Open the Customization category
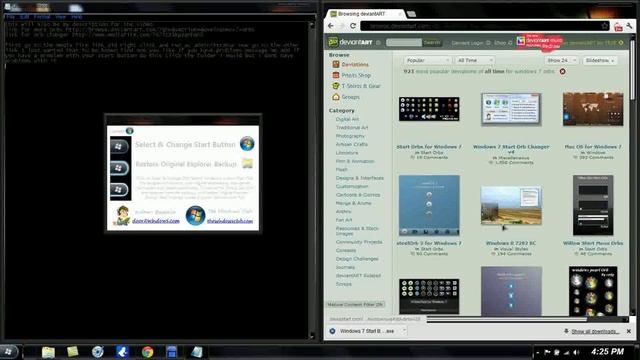This screenshot has width=640, height=360. (352, 186)
